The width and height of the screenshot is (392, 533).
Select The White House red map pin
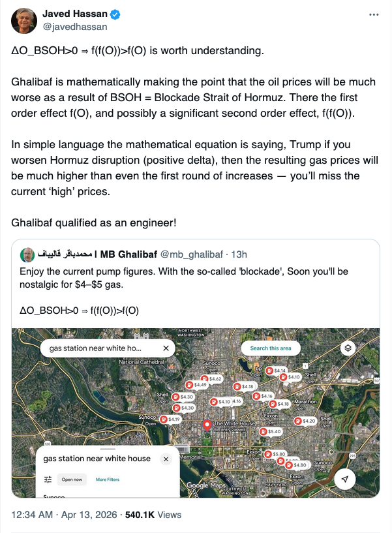click(207, 425)
